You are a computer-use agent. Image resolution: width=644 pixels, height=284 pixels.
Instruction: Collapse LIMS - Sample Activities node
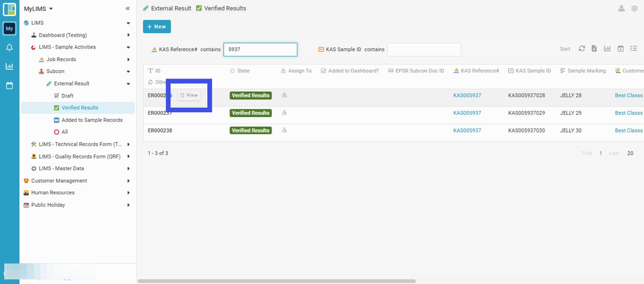(x=129, y=48)
